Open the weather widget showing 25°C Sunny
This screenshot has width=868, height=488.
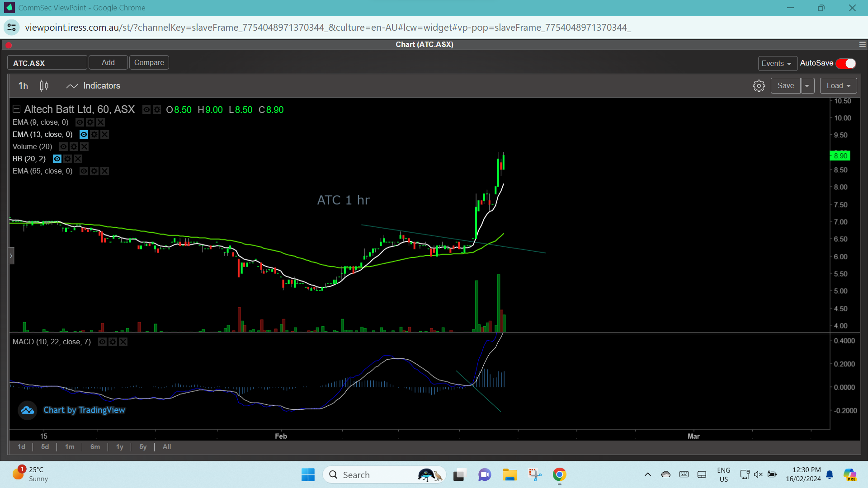[31, 474]
